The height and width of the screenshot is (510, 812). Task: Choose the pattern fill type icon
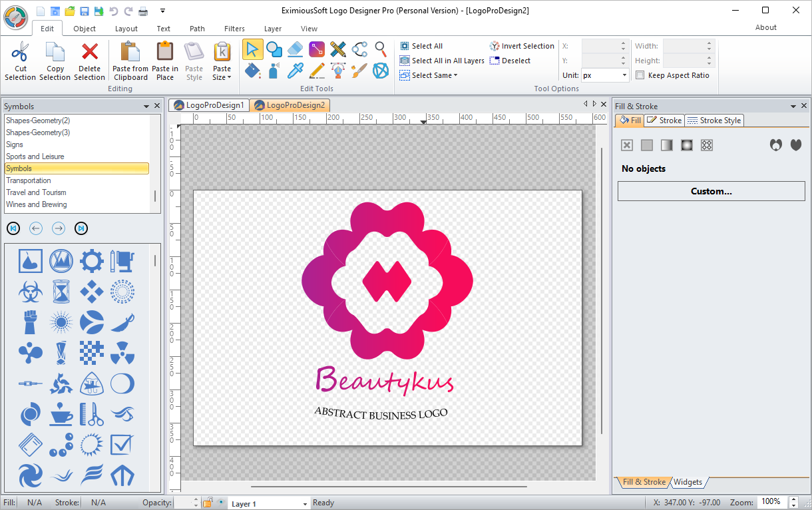pos(706,144)
